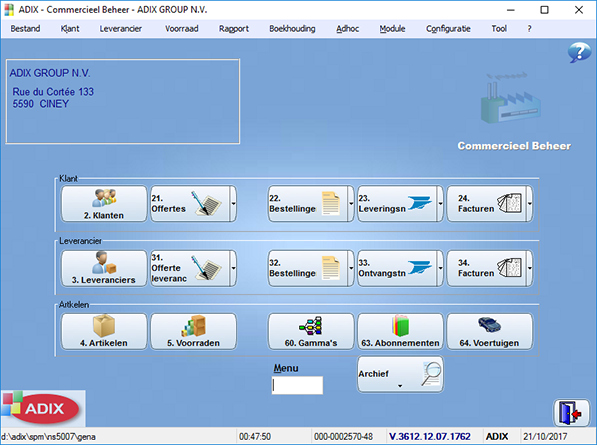The width and height of the screenshot is (597, 445).
Task: Open 63. Abonnementen button
Action: click(x=400, y=332)
